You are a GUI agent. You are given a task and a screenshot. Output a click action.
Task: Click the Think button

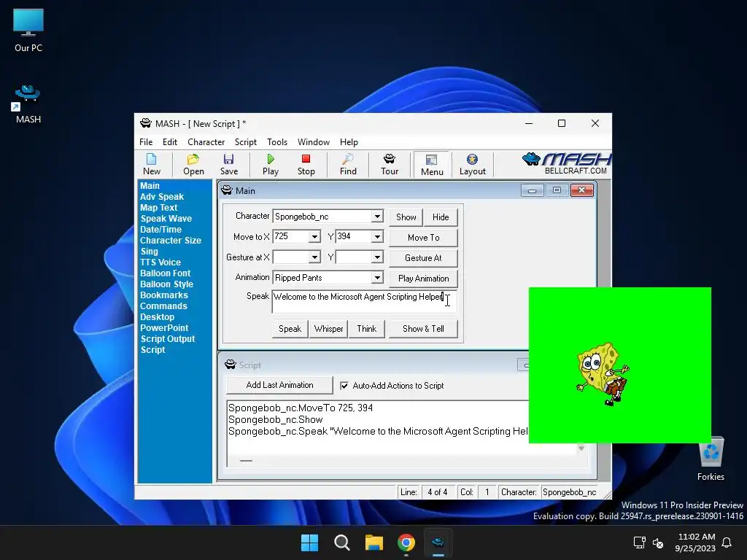click(x=366, y=329)
